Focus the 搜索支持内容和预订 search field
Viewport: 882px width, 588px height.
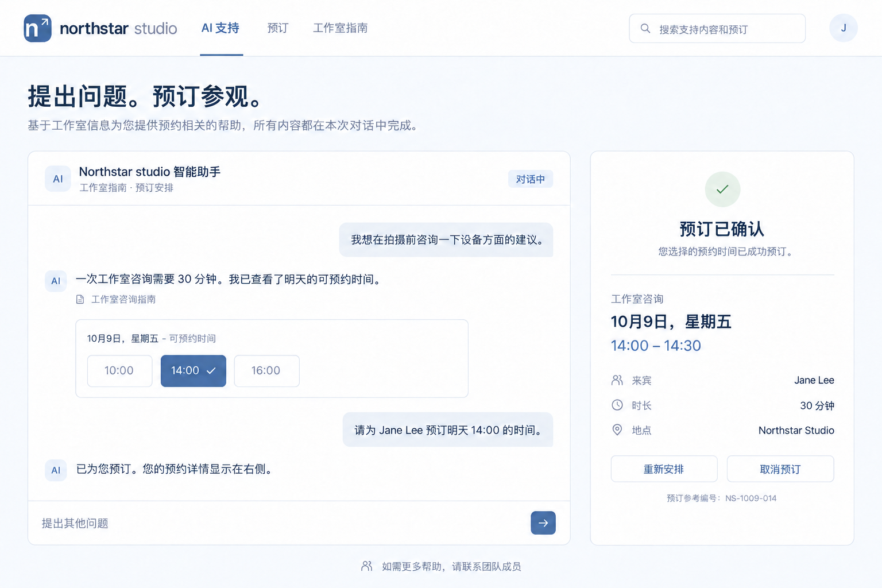coord(717,29)
